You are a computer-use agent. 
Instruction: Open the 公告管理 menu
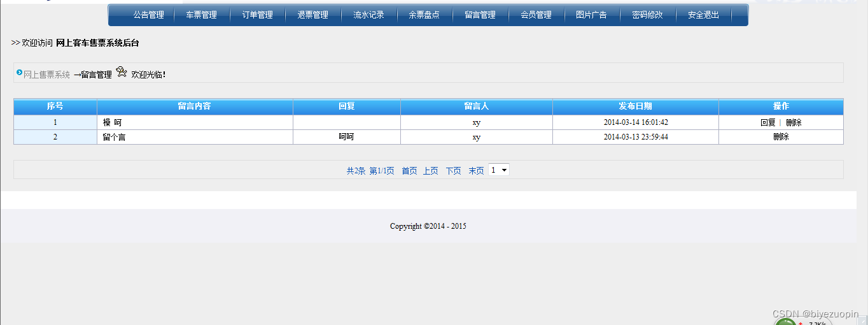point(148,15)
